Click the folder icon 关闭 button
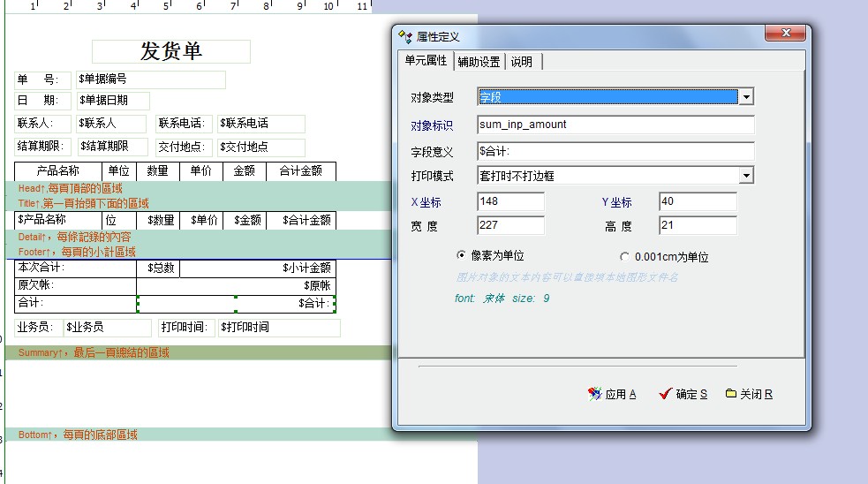This screenshot has width=868, height=484. click(749, 394)
